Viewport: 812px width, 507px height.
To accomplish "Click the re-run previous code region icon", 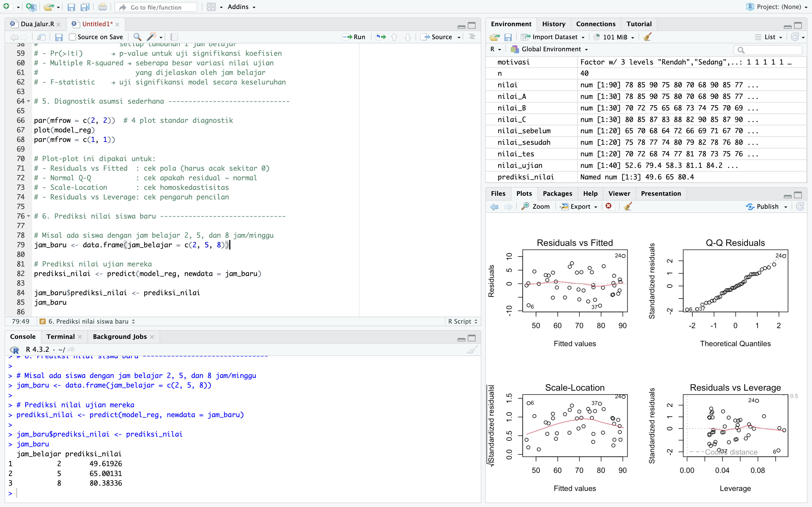I will click(x=381, y=37).
